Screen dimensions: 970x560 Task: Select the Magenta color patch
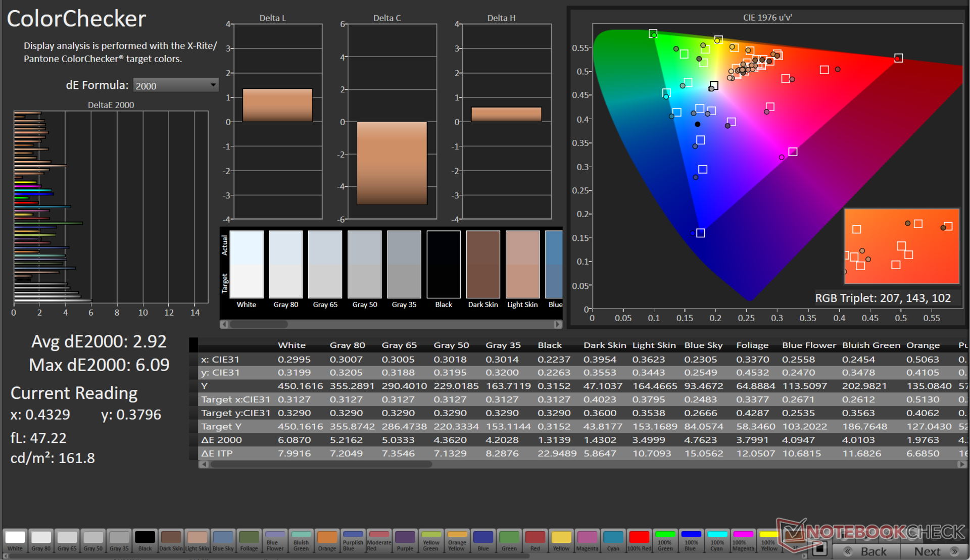587,541
